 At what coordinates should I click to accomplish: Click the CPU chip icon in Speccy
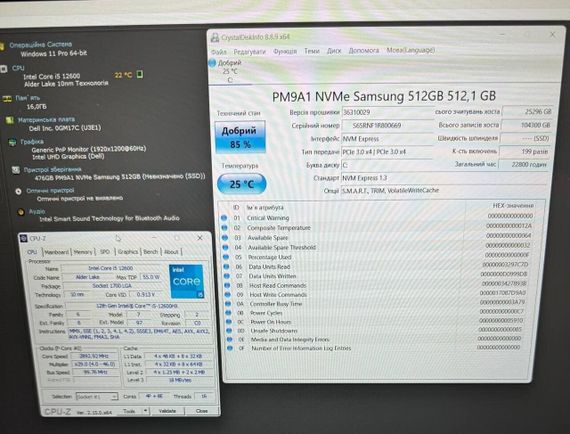click(4, 69)
